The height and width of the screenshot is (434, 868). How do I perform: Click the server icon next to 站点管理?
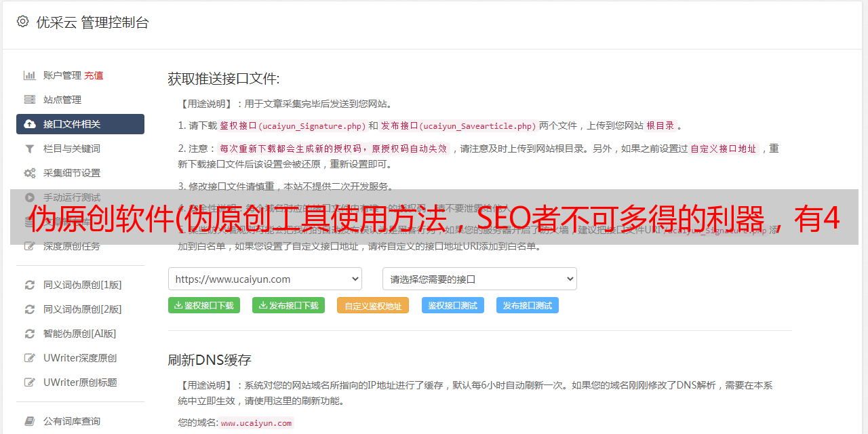pos(30,100)
